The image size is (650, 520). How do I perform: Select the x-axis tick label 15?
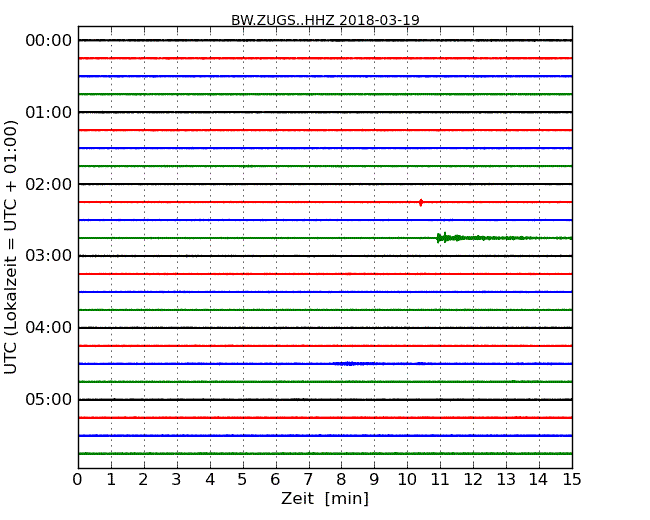coord(572,480)
